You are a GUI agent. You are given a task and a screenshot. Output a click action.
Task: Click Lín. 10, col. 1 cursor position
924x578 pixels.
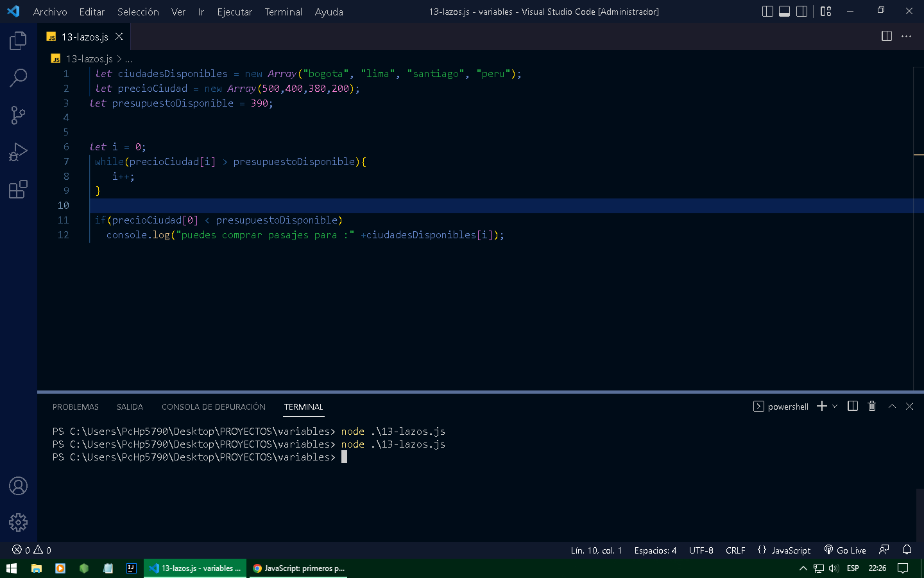[x=596, y=550]
